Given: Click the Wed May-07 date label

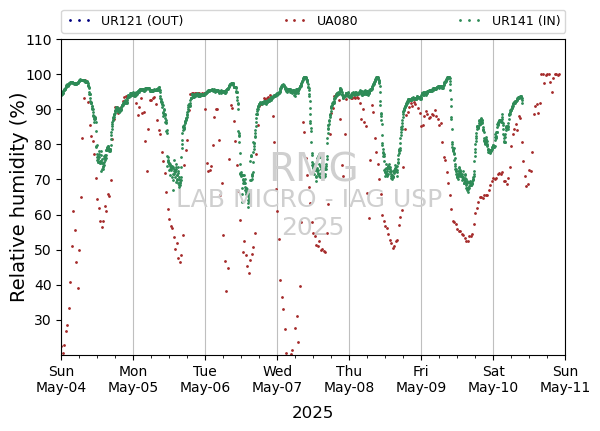Looking at the screenshot, I should 277,379.
